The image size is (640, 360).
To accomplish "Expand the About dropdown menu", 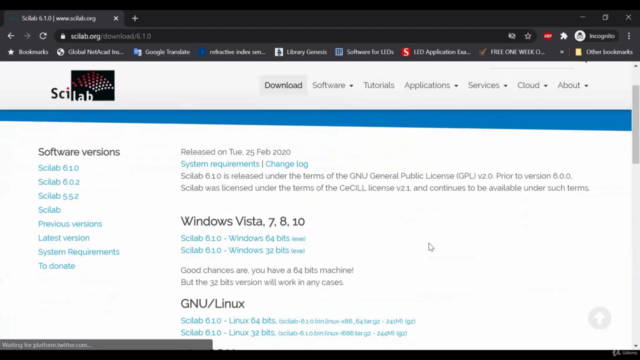I will pos(573,85).
